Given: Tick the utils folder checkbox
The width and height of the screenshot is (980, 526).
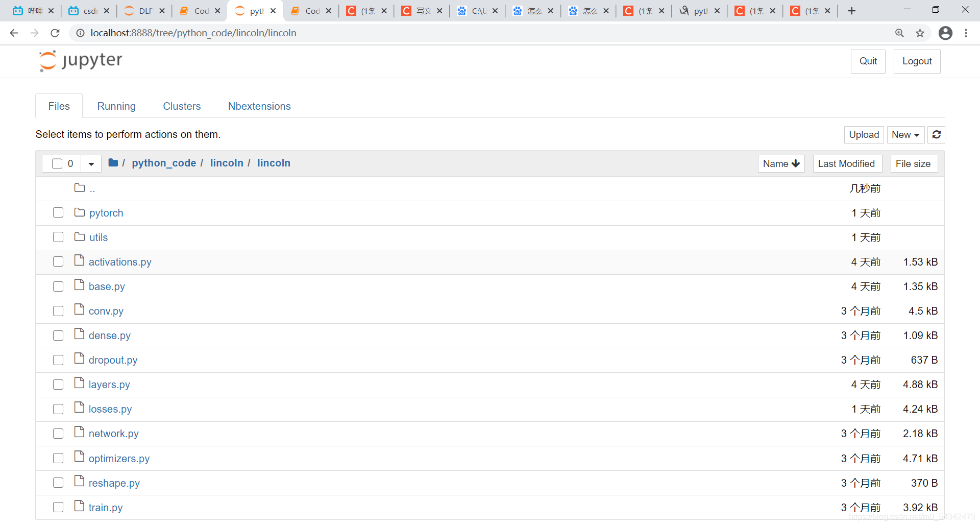Looking at the screenshot, I should [x=58, y=237].
